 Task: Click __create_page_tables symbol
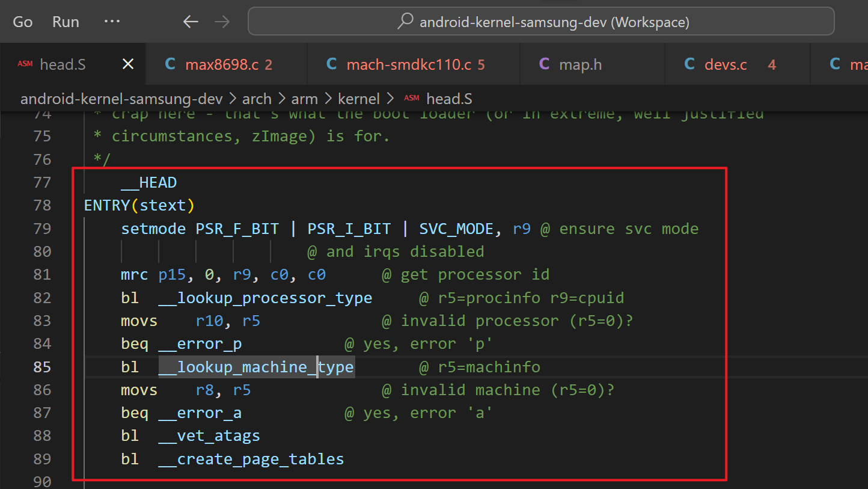(x=251, y=460)
